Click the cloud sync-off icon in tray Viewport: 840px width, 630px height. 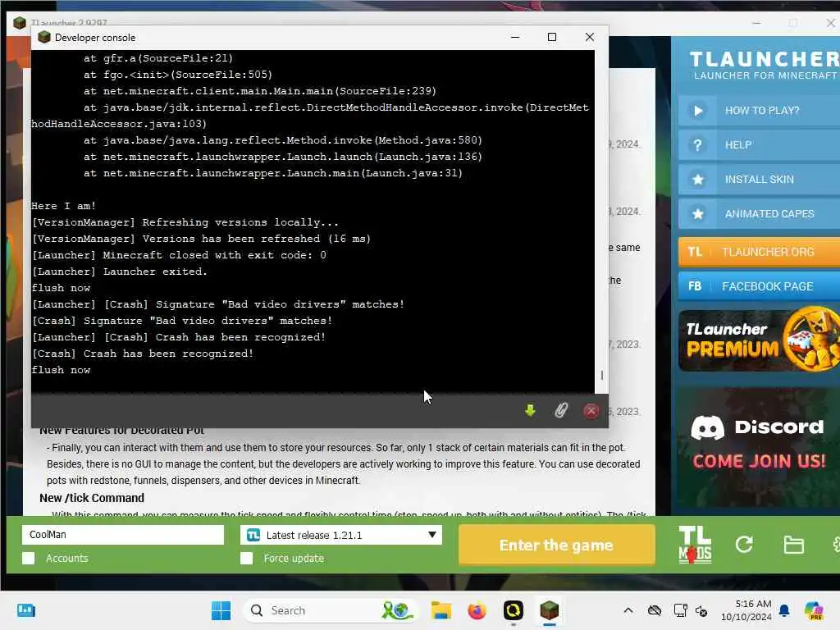pyautogui.click(x=654, y=610)
